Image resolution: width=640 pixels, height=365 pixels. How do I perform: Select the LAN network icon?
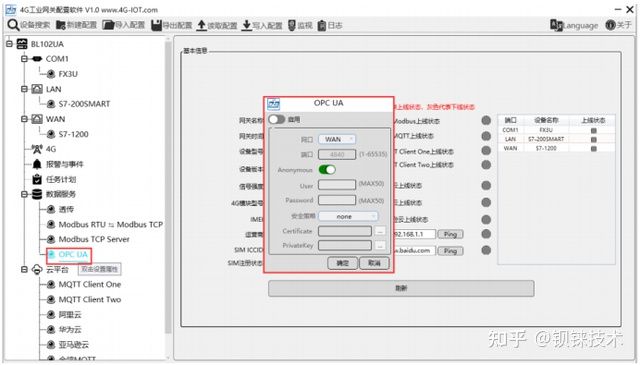(37, 89)
